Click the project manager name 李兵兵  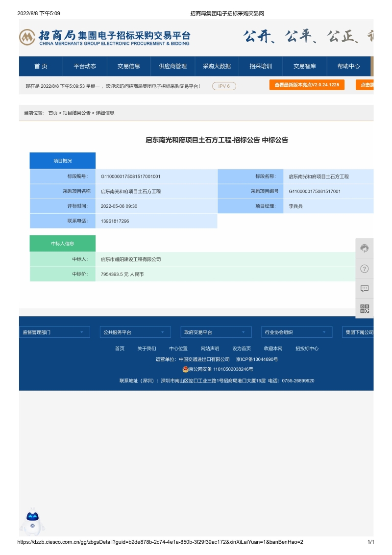296,206
